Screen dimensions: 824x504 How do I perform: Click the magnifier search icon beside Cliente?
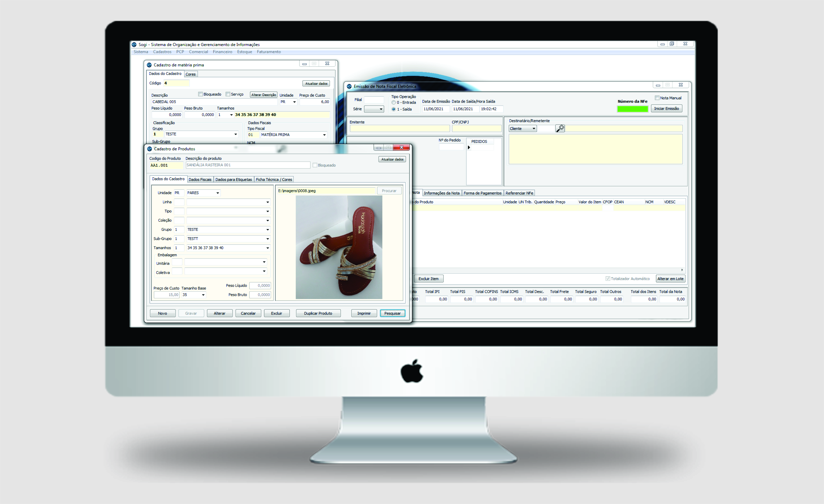(x=560, y=128)
